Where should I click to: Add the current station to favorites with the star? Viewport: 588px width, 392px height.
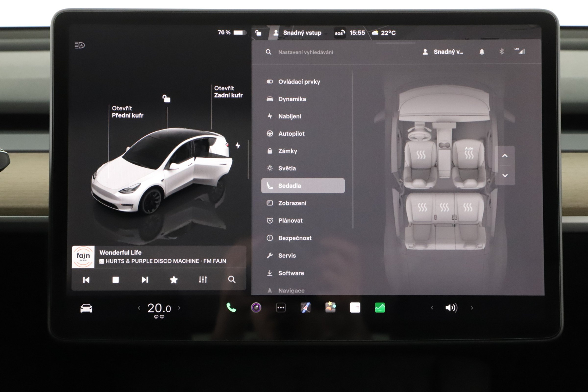pos(174,280)
